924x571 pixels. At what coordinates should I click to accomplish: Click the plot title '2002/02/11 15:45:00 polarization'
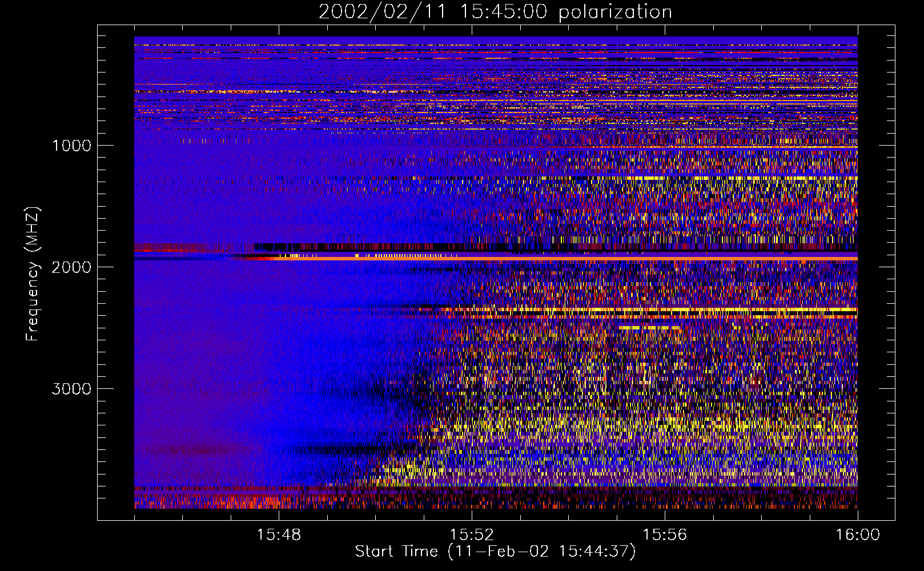coord(495,11)
